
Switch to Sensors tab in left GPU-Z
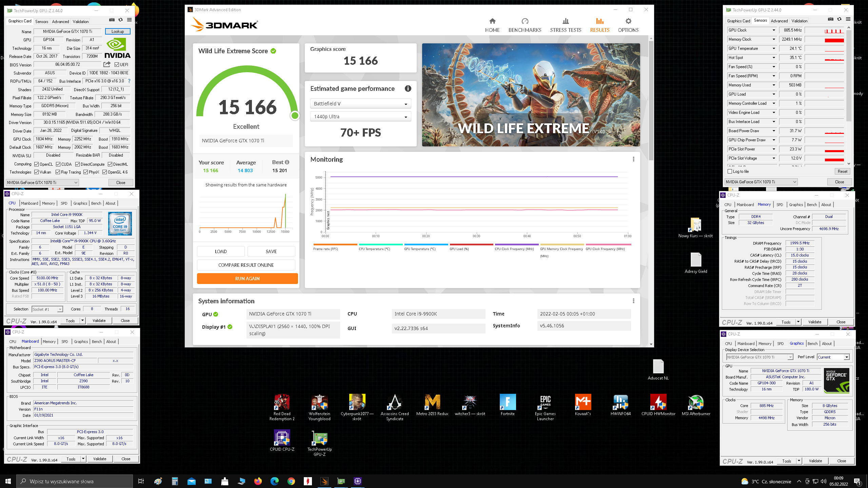pyautogui.click(x=42, y=21)
